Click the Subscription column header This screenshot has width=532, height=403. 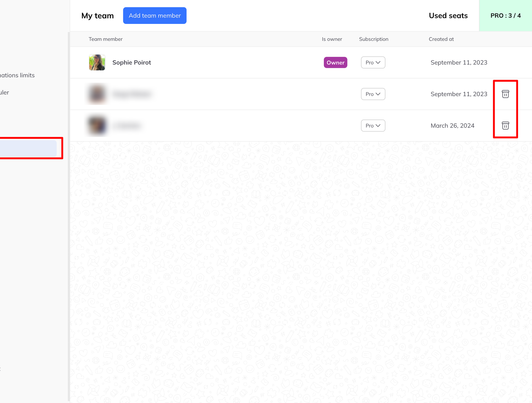[x=374, y=39]
